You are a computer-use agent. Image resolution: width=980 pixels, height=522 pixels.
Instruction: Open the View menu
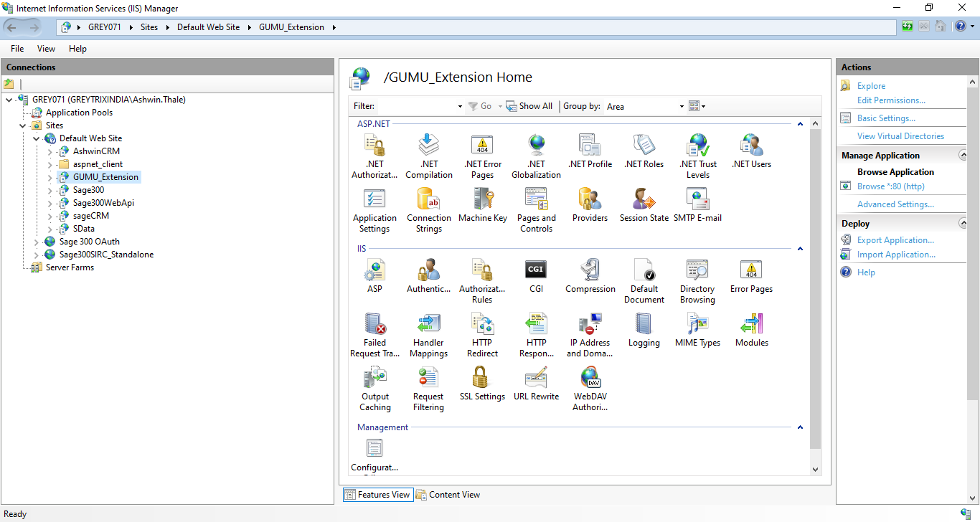point(46,49)
